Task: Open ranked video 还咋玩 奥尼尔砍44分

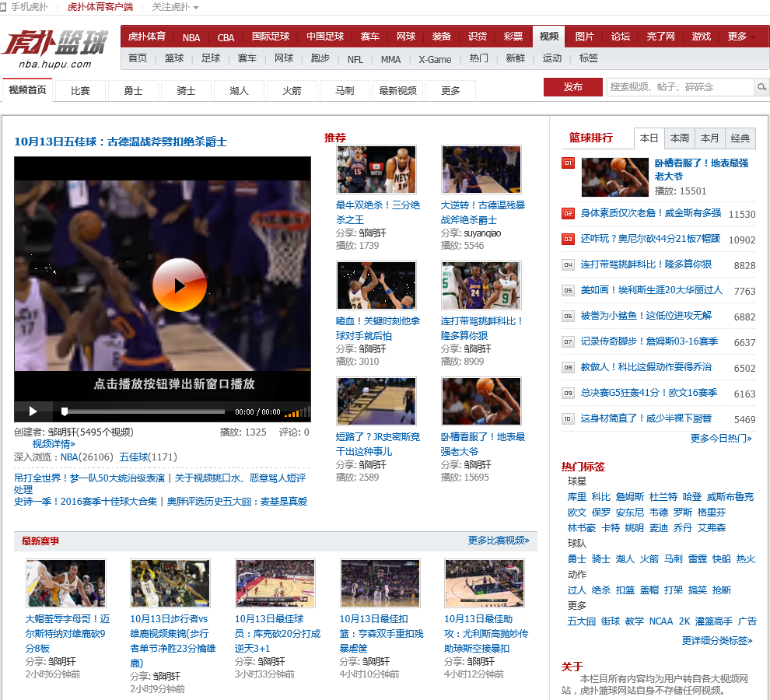Action: tap(650, 239)
